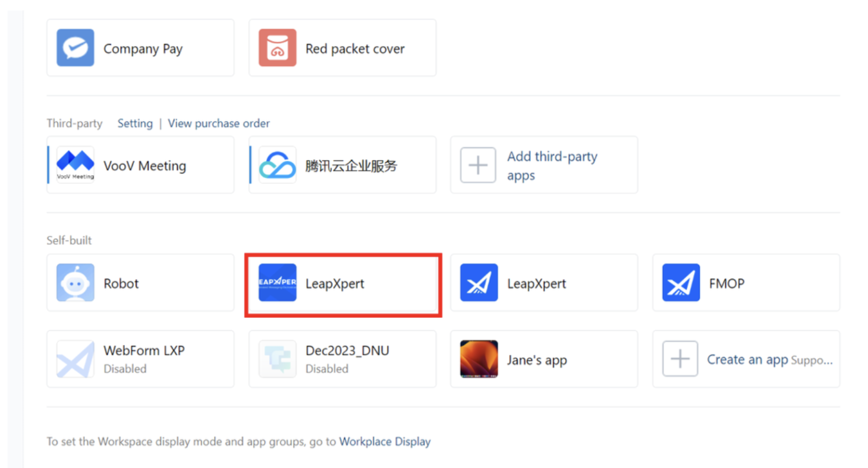This screenshot has height=468, width=868.
Task: Click the Create an app label
Action: point(747,359)
